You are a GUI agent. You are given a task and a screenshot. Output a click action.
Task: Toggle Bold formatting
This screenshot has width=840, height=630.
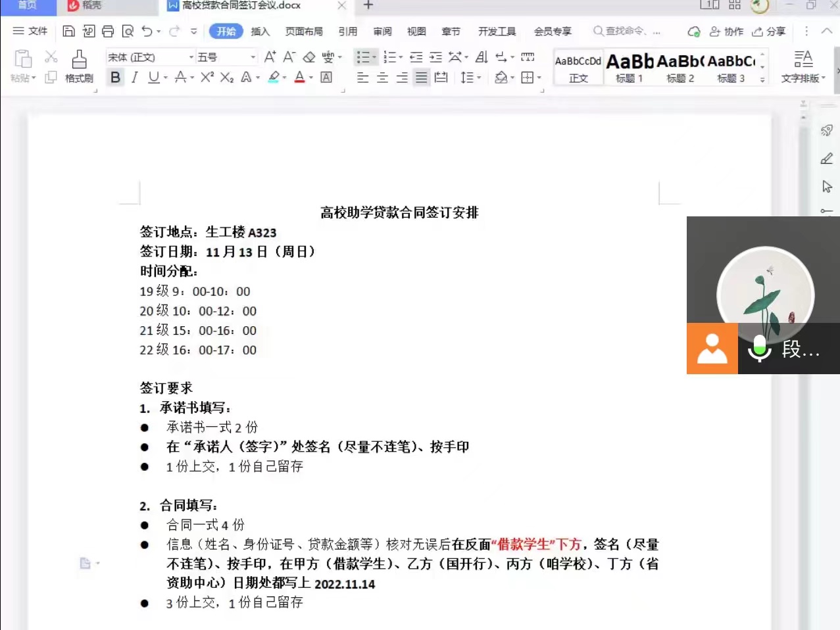[115, 78]
